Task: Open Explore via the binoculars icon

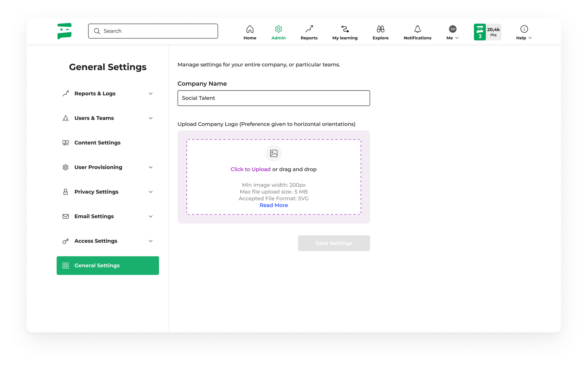Action: [x=380, y=29]
